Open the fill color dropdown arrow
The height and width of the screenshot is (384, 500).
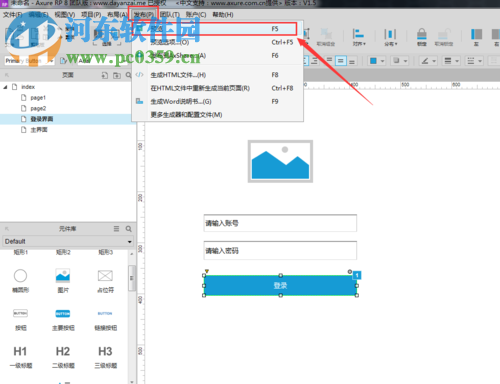pos(383,61)
